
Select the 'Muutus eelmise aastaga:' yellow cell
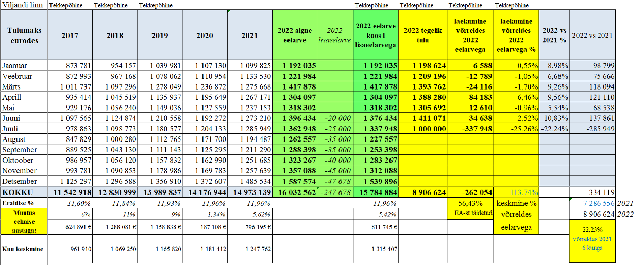point(24,221)
